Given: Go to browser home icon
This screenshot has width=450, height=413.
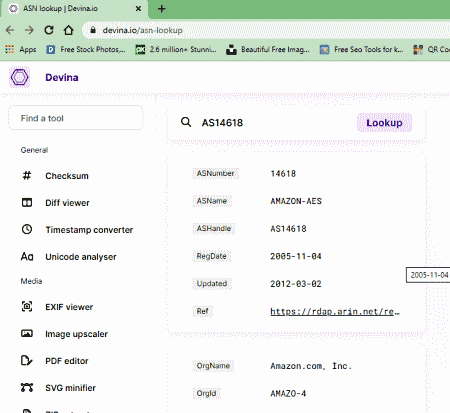Looking at the screenshot, I should pyautogui.click(x=69, y=30).
